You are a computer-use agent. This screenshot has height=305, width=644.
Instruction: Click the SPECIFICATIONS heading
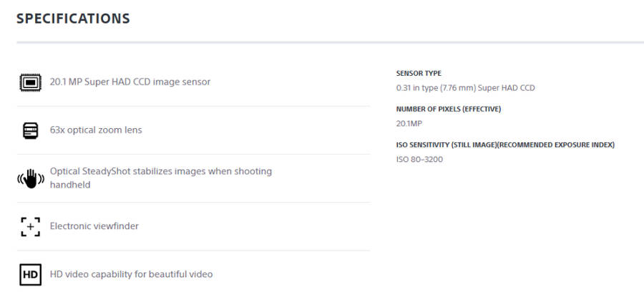[73, 19]
